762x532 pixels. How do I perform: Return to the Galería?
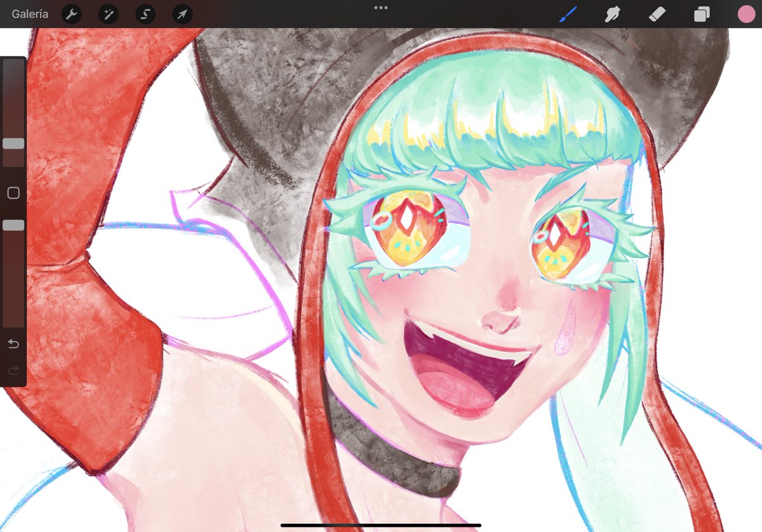click(29, 13)
